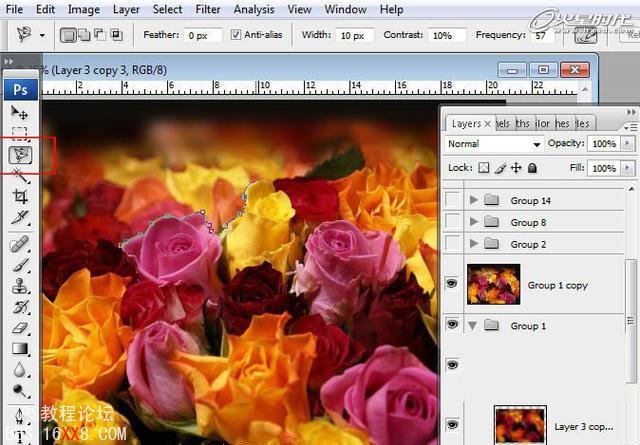This screenshot has width=640, height=445.
Task: Open the Layers panel options menu
Action: tap(631, 127)
